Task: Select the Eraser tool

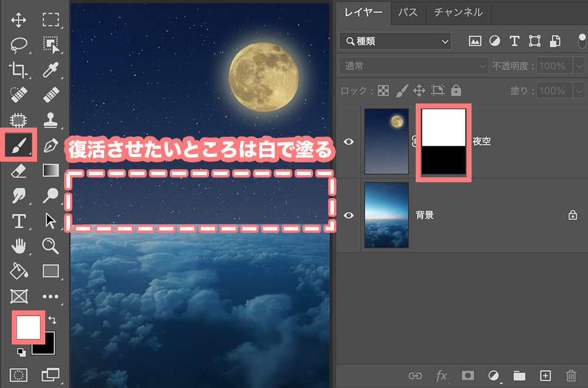Action: (18, 170)
